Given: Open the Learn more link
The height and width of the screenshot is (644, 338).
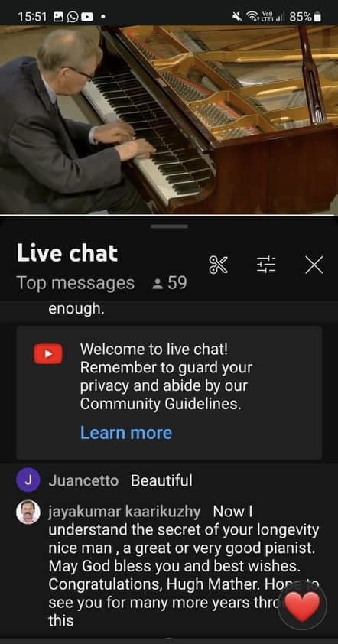Looking at the screenshot, I should [125, 433].
